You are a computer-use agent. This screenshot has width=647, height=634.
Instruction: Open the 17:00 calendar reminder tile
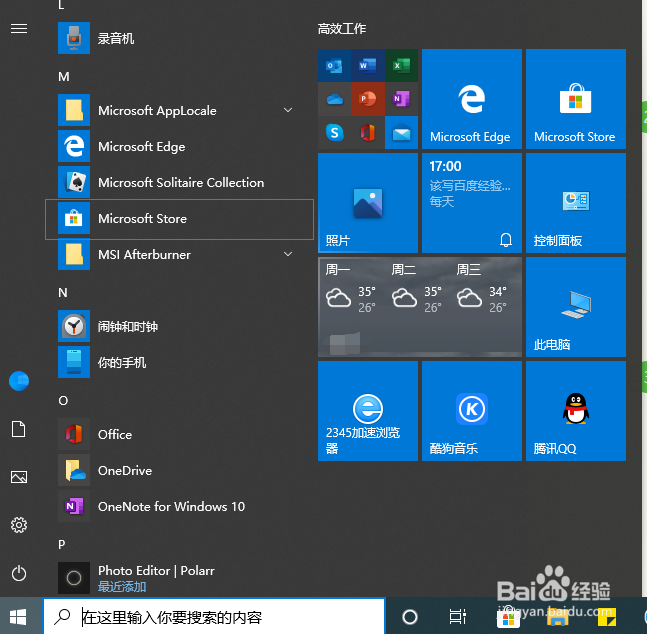pyautogui.click(x=472, y=203)
